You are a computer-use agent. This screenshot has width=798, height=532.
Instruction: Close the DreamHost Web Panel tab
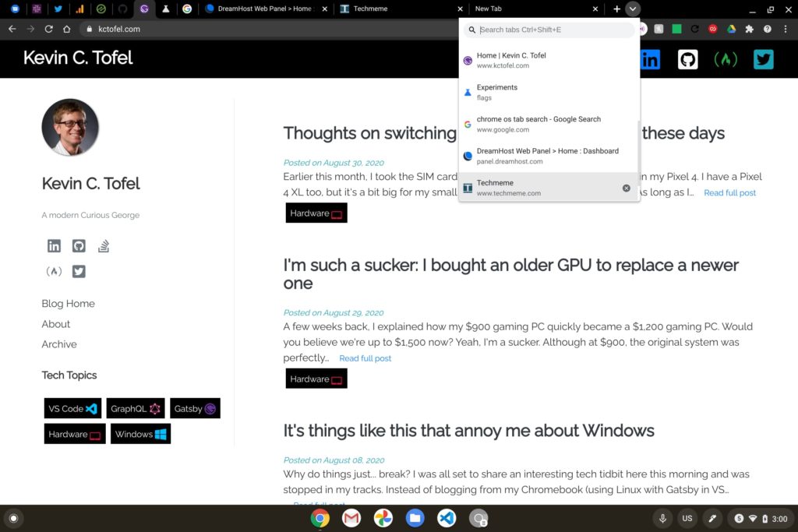[325, 9]
